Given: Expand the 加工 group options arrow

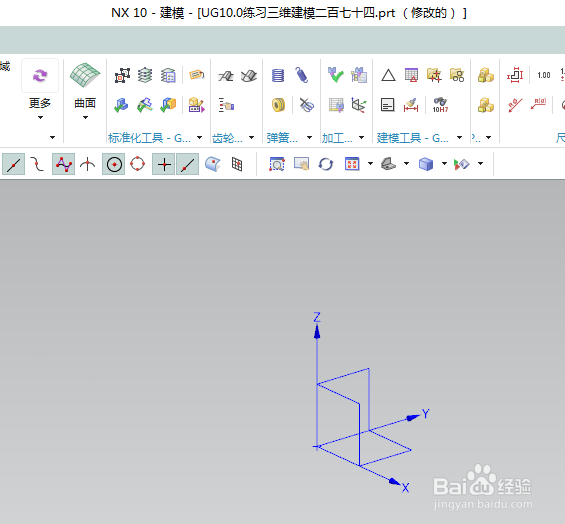Looking at the screenshot, I should (x=361, y=138).
